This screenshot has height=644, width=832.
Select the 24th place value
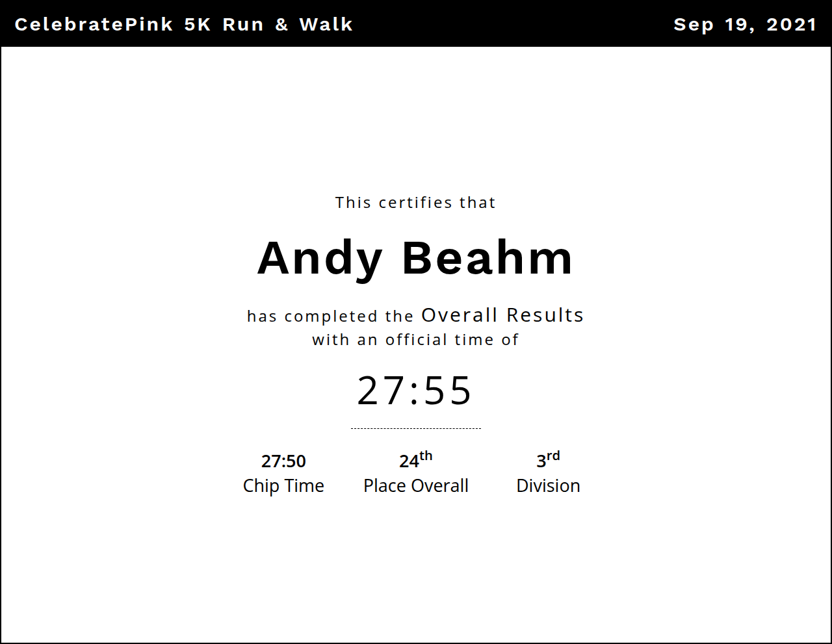409,461
